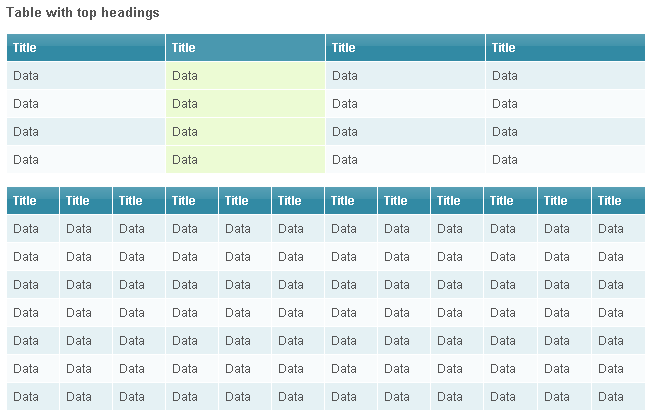The image size is (649, 420).
Task: Click first Title header in top table
Action: 25,47
